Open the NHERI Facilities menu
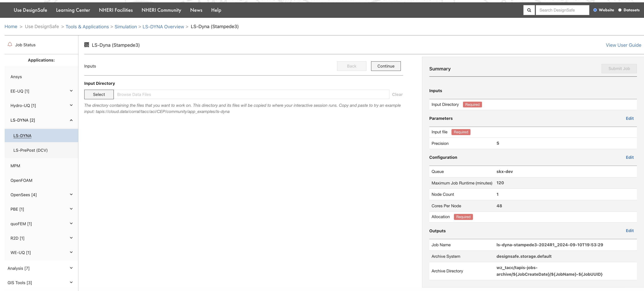This screenshot has width=644, height=291. tap(116, 10)
